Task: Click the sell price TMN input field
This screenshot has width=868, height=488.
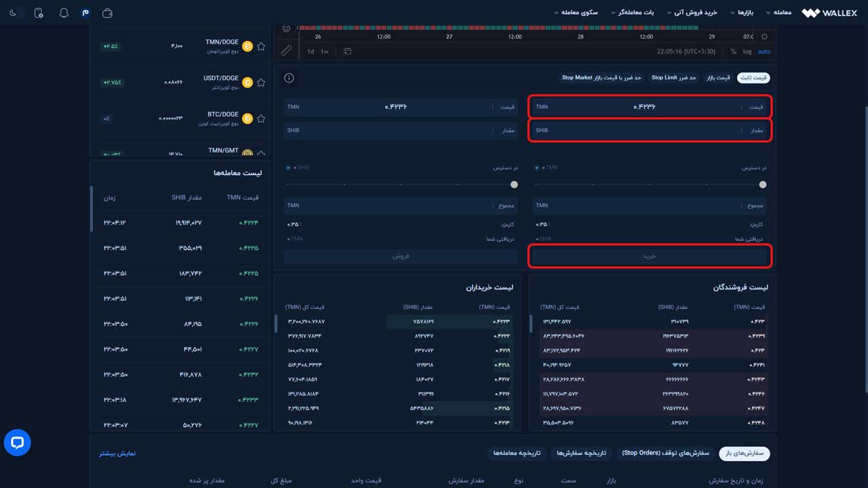Action: point(401,107)
